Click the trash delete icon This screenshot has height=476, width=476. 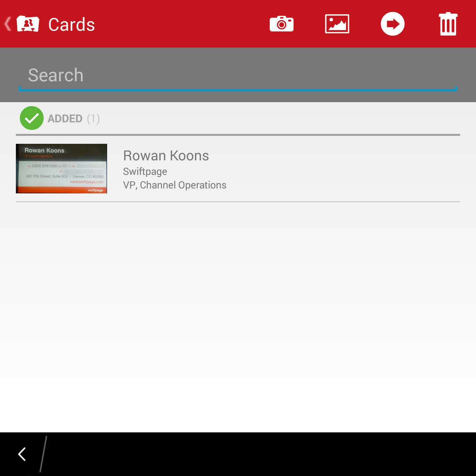coord(448,24)
